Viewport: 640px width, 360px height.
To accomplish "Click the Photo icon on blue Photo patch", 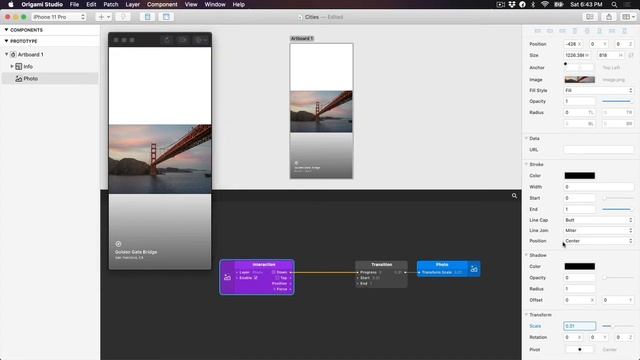I will pyautogui.click(x=474, y=269).
